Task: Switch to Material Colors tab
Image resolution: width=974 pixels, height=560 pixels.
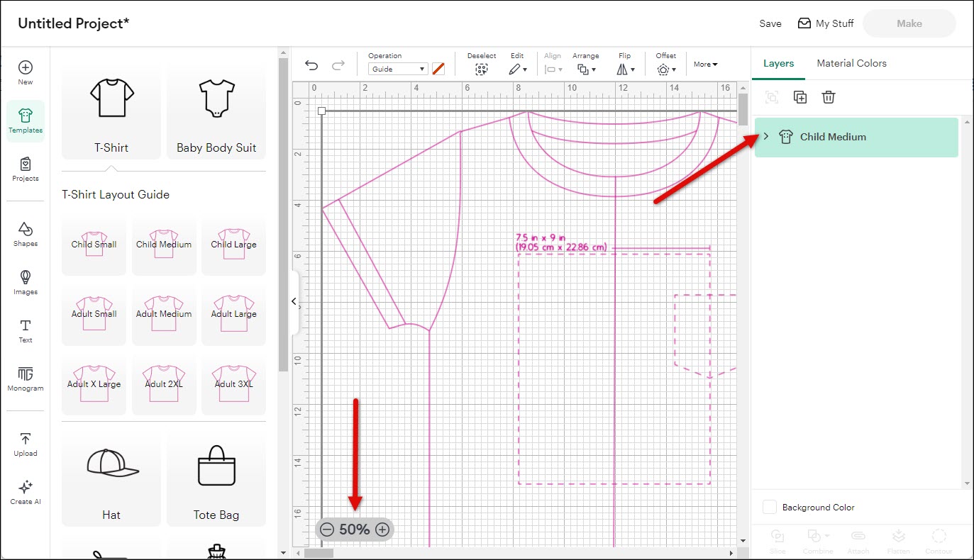Action: [x=851, y=63]
